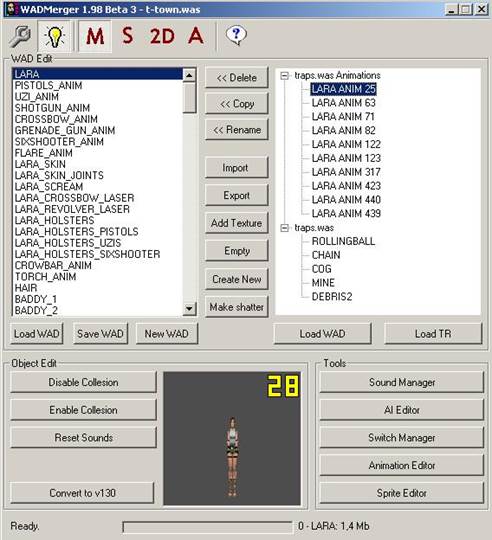Collapse the traps.was Animations tree node

pos(284,75)
